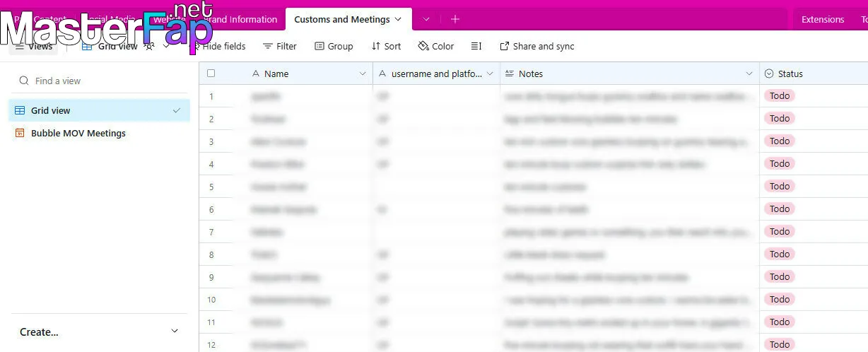Screen dimensions: 868x352
Task: Open the Extensions panel
Action: pos(823,19)
